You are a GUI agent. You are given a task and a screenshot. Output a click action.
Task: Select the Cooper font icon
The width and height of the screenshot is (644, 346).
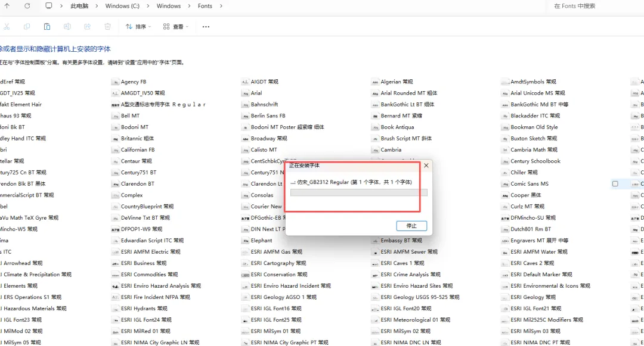pyautogui.click(x=505, y=195)
